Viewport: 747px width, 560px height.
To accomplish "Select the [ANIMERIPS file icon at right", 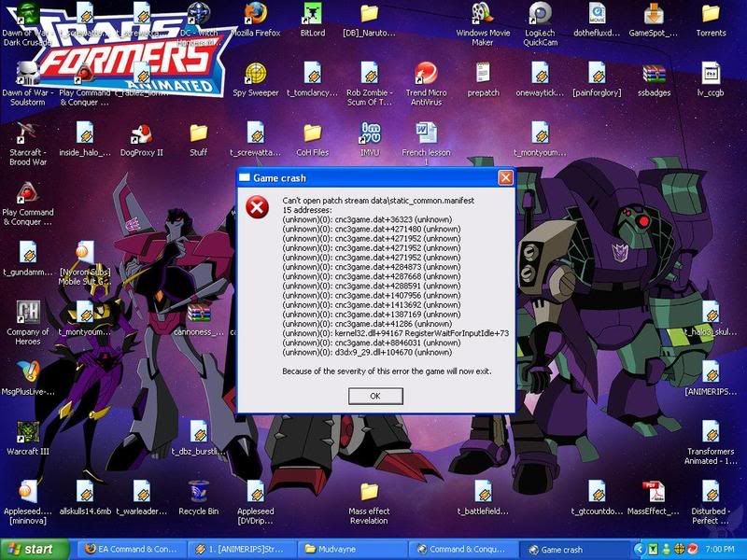I will (711, 372).
